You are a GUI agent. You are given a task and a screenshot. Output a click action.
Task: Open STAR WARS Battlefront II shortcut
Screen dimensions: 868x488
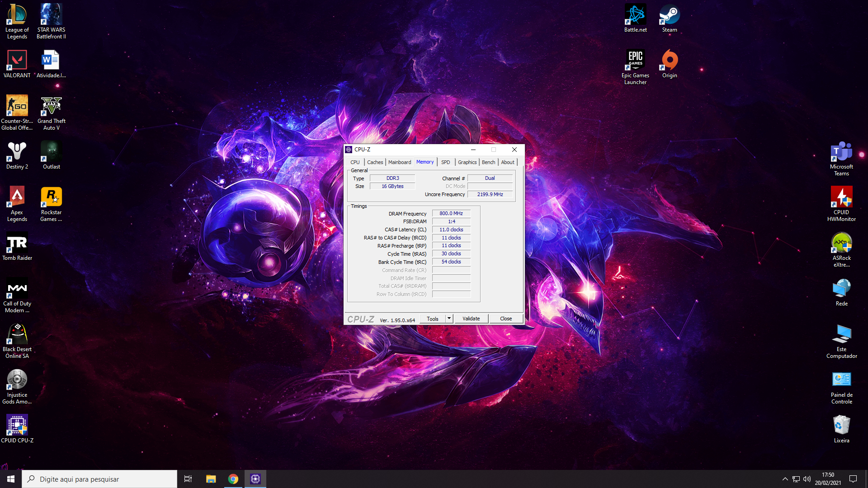(52, 21)
